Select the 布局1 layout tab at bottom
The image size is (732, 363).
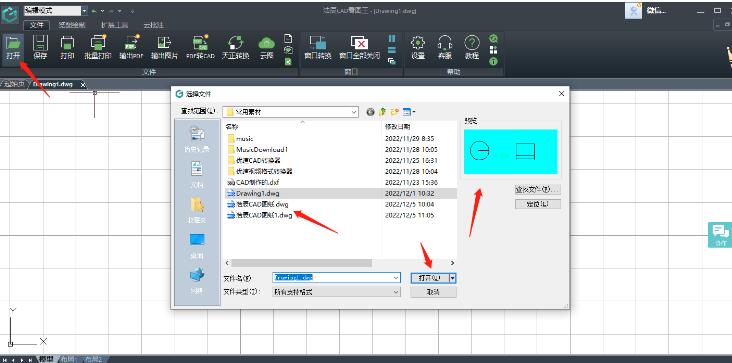68,359
